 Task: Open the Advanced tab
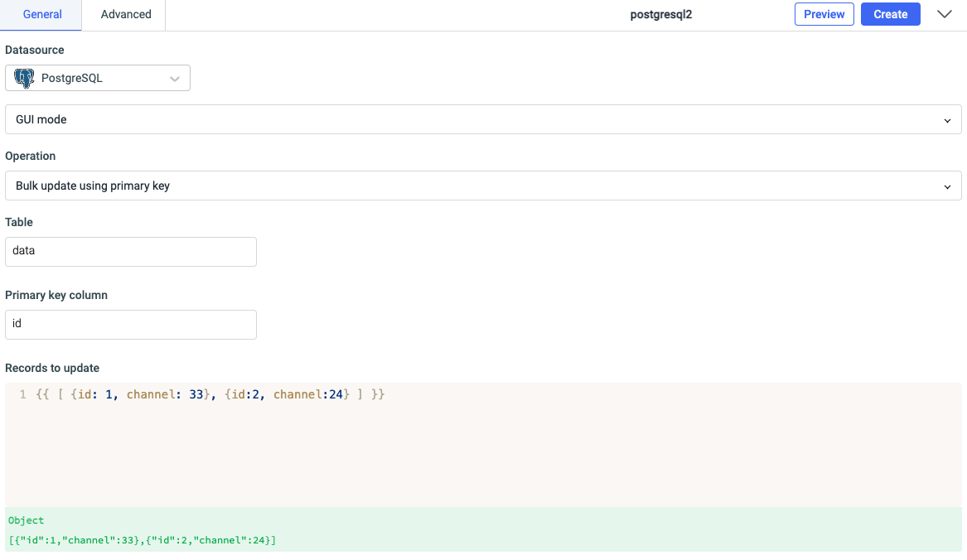pyautogui.click(x=126, y=14)
